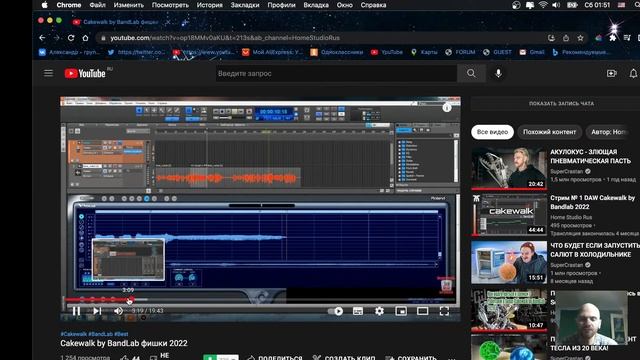Open the info card icon on video

pyautogui.click(x=447, y=108)
